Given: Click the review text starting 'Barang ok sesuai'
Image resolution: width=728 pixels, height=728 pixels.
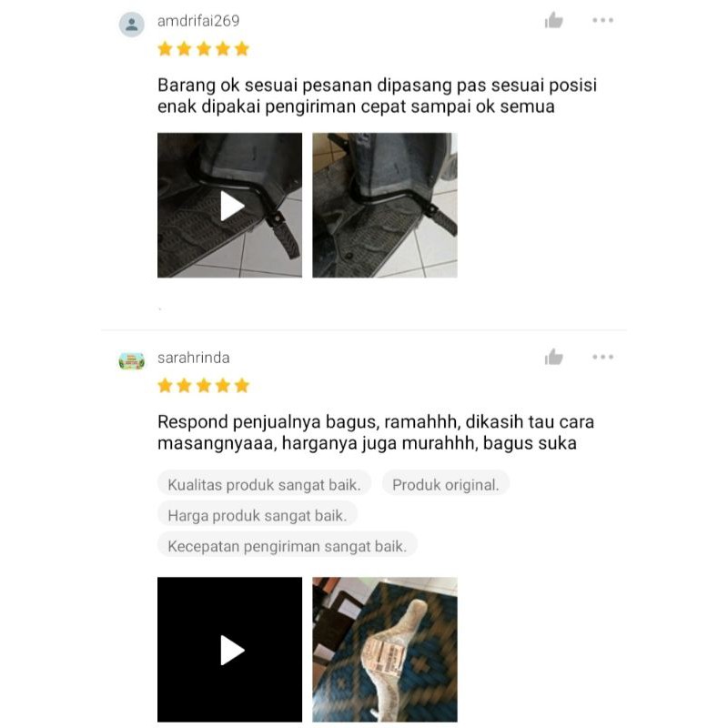Looking at the screenshot, I should pyautogui.click(x=377, y=96).
